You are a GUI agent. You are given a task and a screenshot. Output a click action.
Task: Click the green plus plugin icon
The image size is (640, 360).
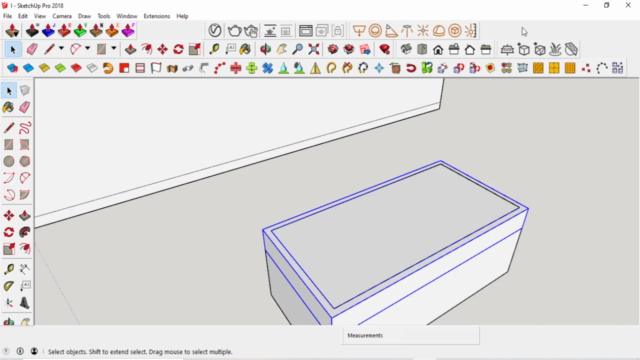[251, 68]
